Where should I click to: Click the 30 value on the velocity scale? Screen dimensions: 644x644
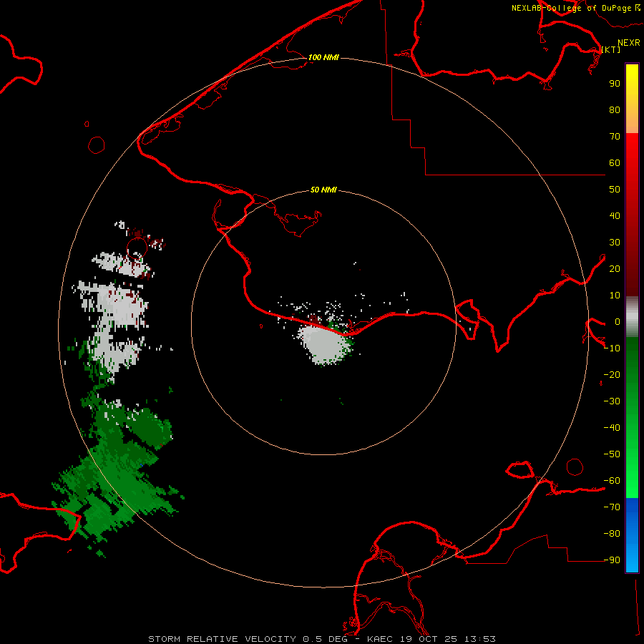pyautogui.click(x=615, y=243)
